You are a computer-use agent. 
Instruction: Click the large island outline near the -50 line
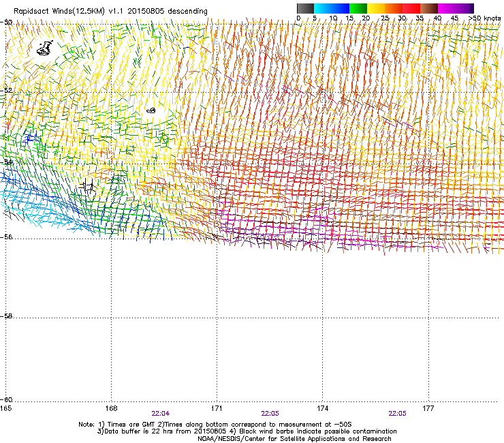44,48
